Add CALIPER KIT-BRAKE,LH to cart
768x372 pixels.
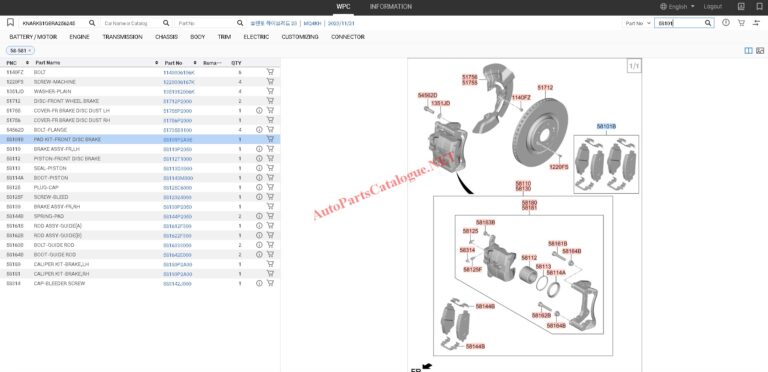tap(270, 264)
